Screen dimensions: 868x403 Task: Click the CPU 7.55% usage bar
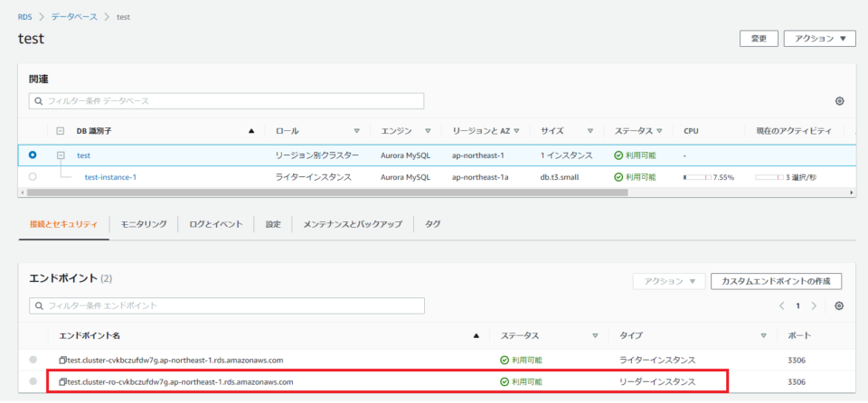[697, 178]
